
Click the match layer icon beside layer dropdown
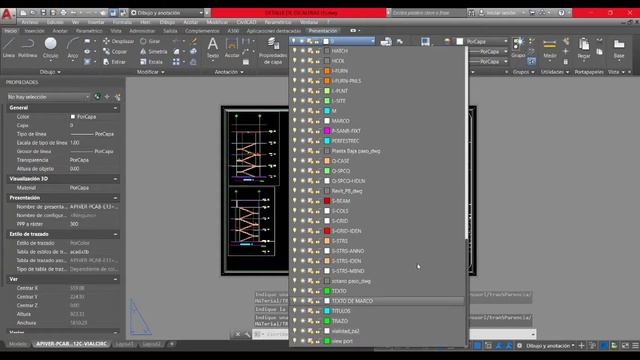coord(400,41)
